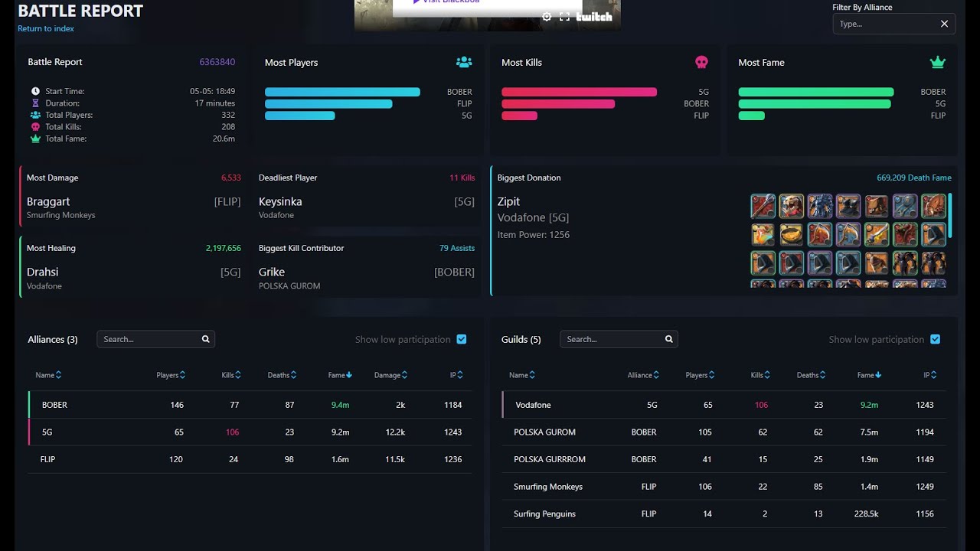Click the 669,209 Death Fame value
980x551 pixels.
coord(914,178)
